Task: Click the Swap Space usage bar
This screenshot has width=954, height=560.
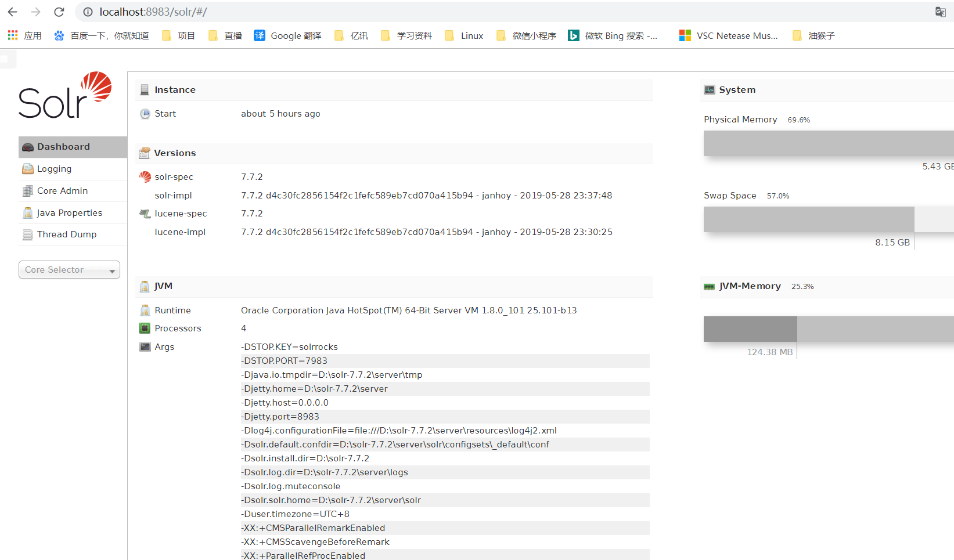Action: click(x=829, y=219)
